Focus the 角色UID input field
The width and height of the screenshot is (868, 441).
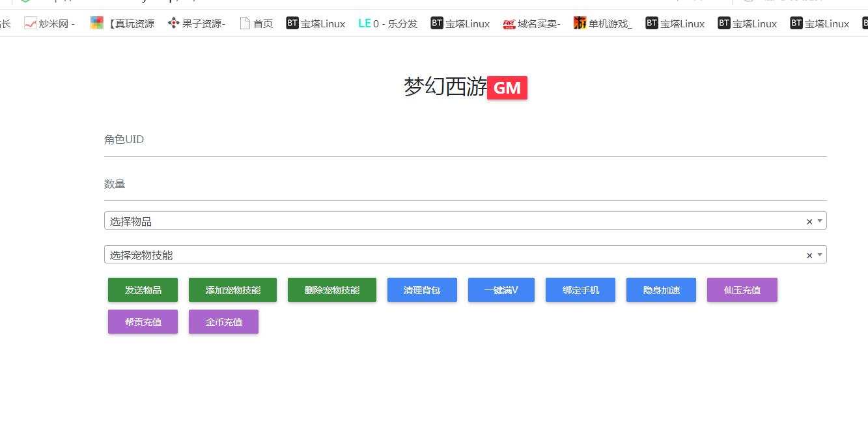(465, 140)
